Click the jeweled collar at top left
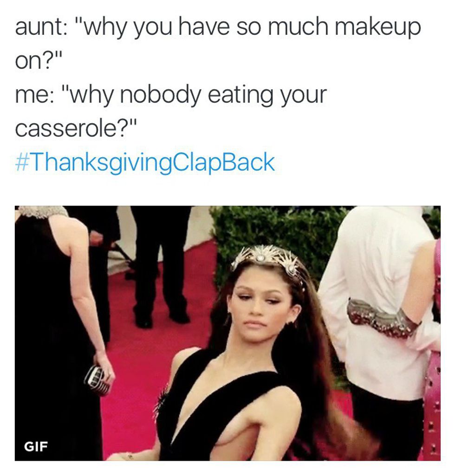The width and height of the screenshot is (455, 476). tap(43, 212)
